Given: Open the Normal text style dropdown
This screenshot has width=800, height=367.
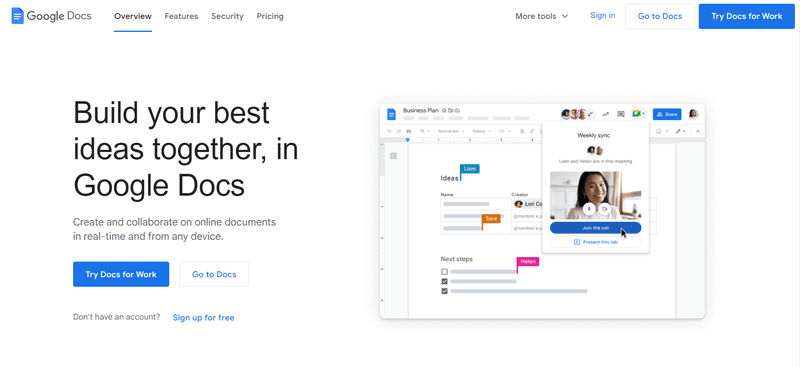Looking at the screenshot, I should click(x=451, y=131).
